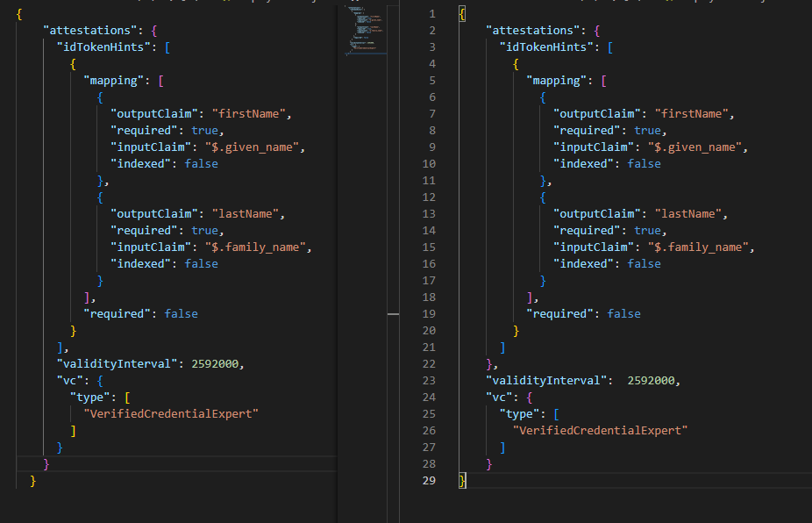
Task: Click "VerifiedCredentialExpert" string in left pane
Action: point(172,413)
